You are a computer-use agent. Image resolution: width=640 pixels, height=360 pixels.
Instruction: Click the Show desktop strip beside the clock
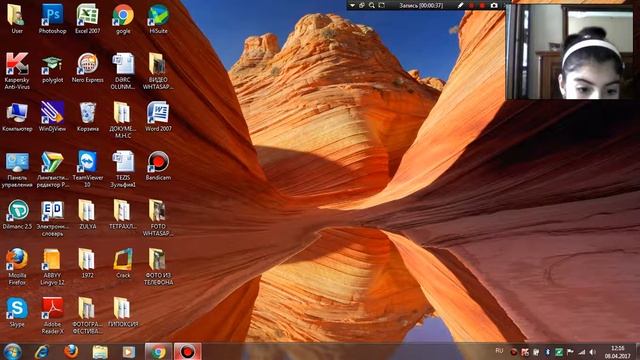637,351
